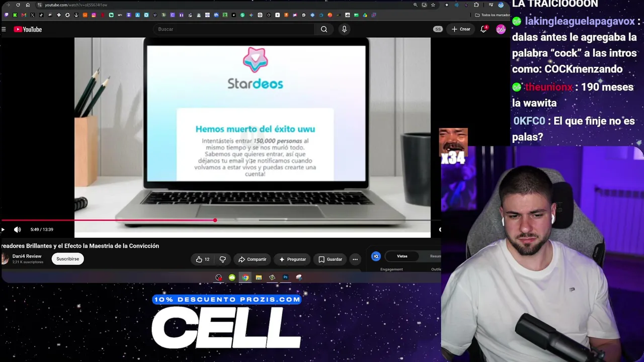
Task: Focus the Buscar search field
Action: pyautogui.click(x=234, y=29)
